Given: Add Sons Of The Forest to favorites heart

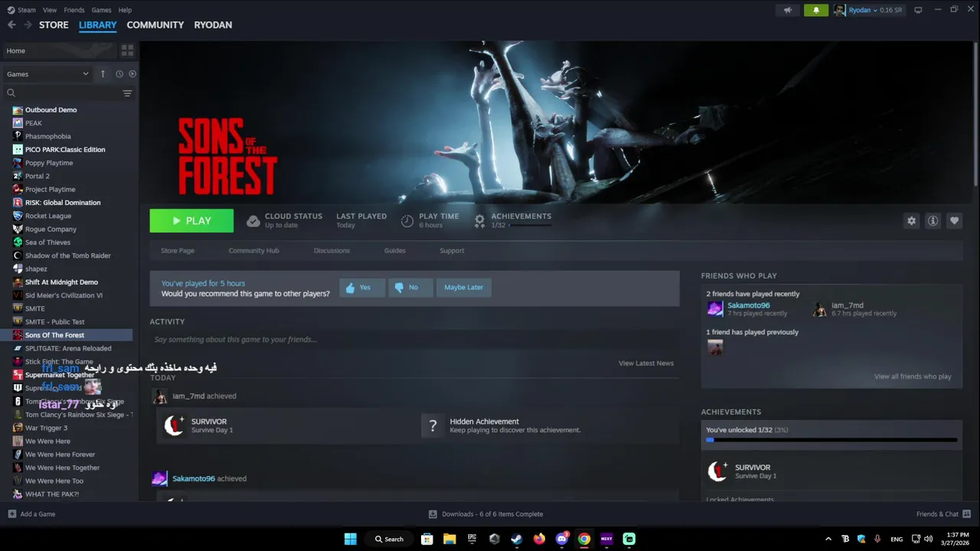Looking at the screenshot, I should click(x=954, y=220).
